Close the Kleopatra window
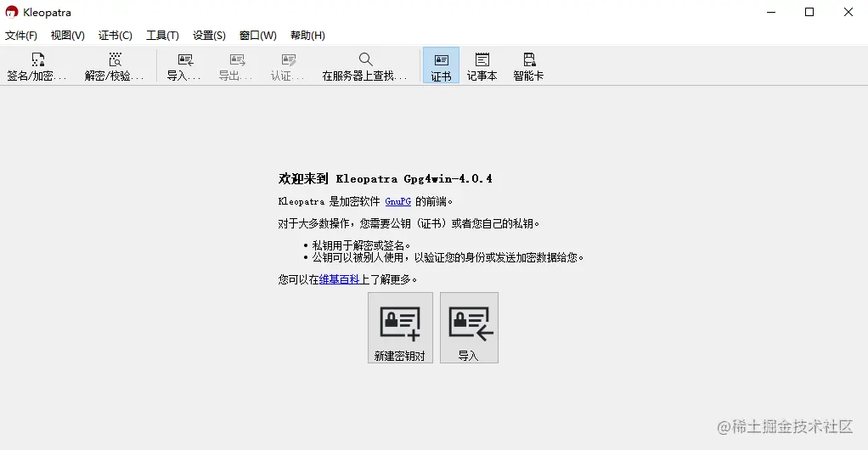The width and height of the screenshot is (868, 450). tap(848, 12)
